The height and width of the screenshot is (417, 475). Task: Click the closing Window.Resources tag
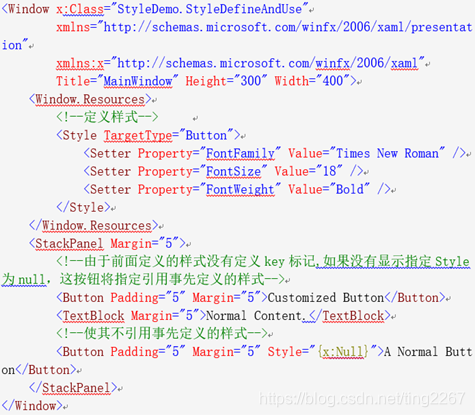coord(93,225)
